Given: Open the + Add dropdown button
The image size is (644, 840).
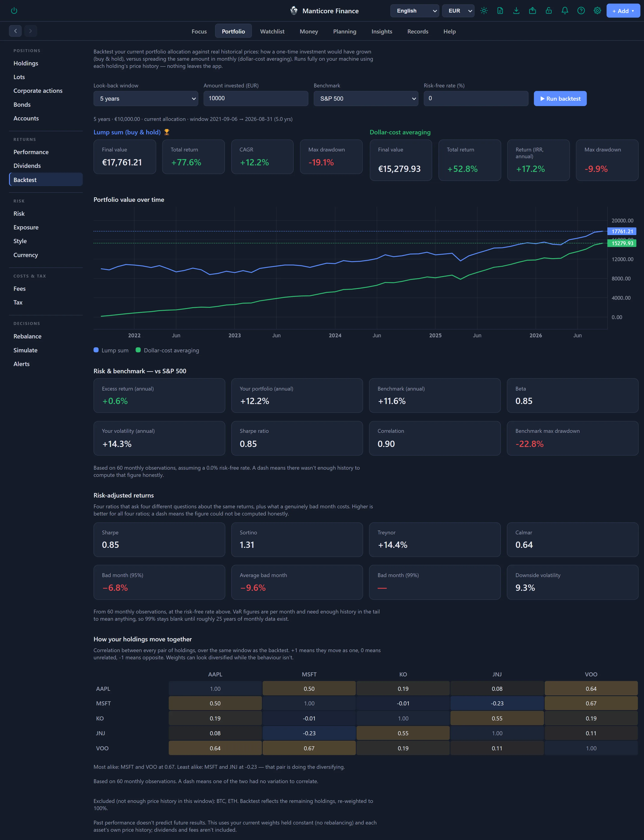Looking at the screenshot, I should 623,11.
